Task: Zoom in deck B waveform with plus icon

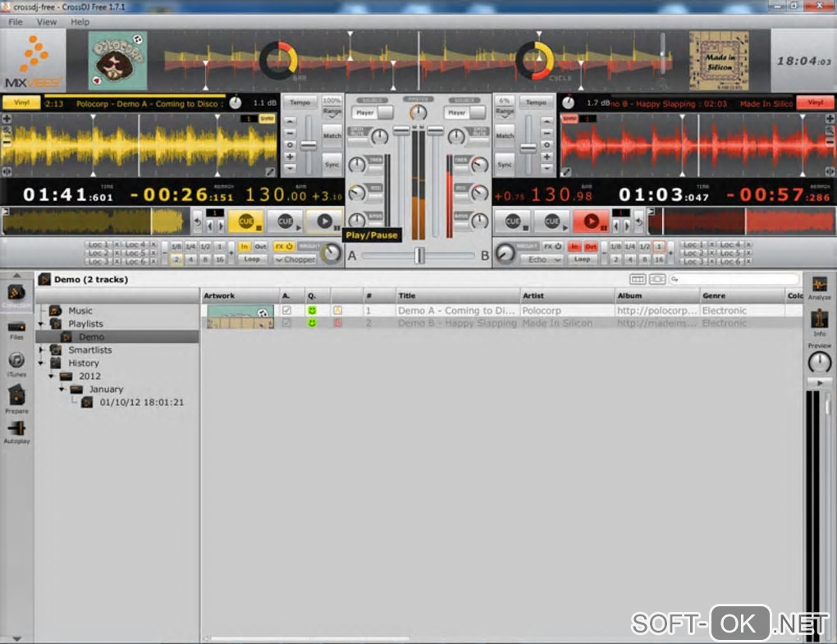Action: (830, 118)
